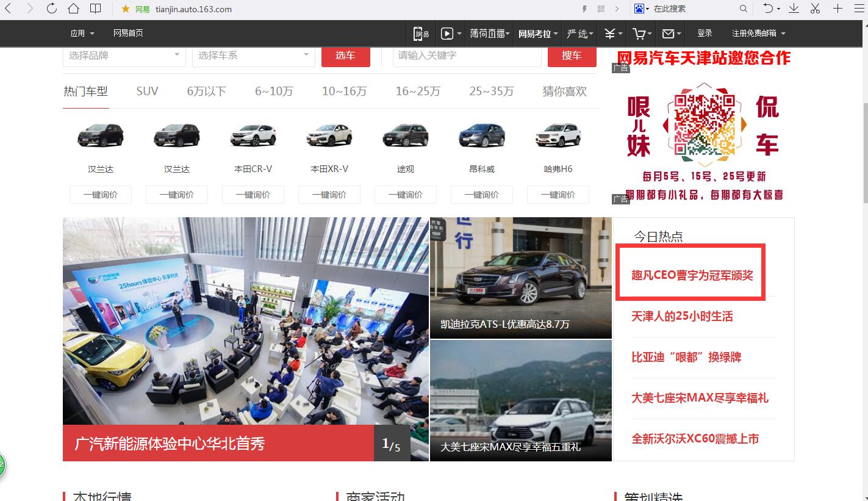868x501 pixels.
Task: Switch to the 16~25万 tab
Action: 418,92
